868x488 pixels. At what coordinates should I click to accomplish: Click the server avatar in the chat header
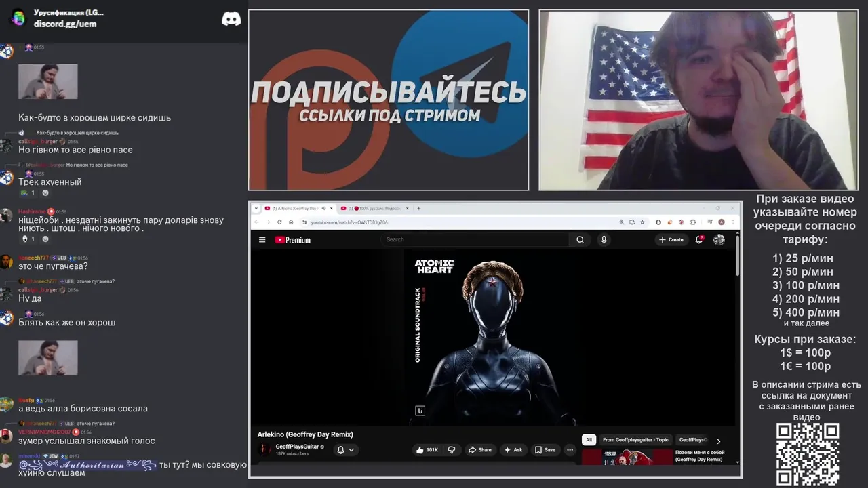point(18,18)
